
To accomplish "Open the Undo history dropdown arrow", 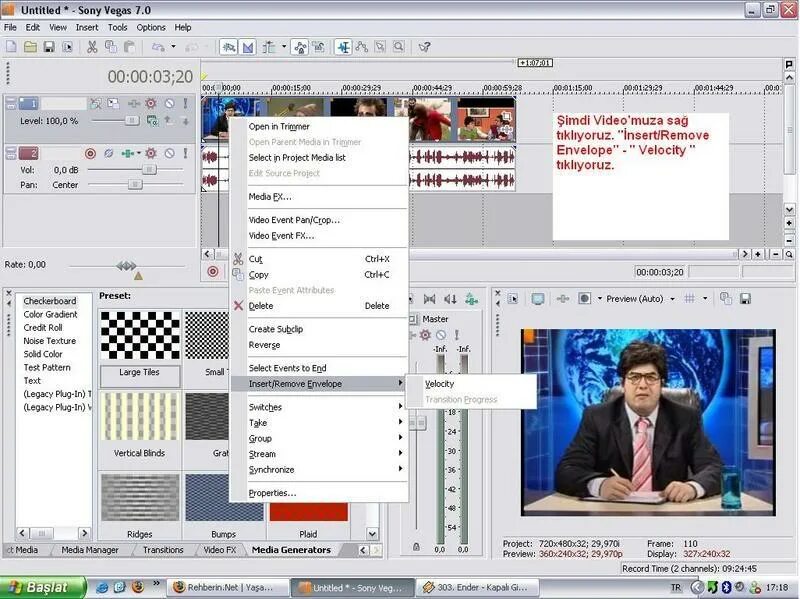I will click(x=173, y=47).
